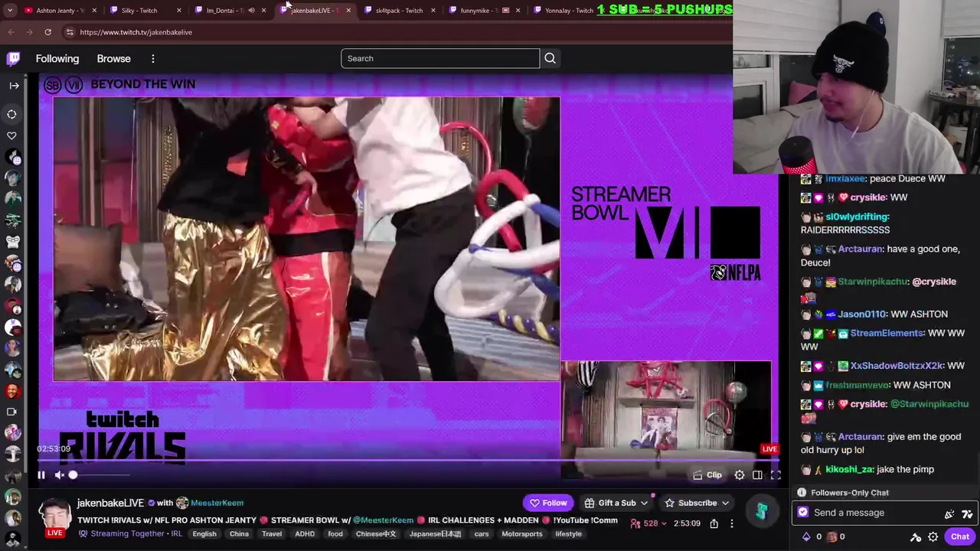Click the Travel tag
Viewport: 980px width, 551px height.
click(x=272, y=534)
